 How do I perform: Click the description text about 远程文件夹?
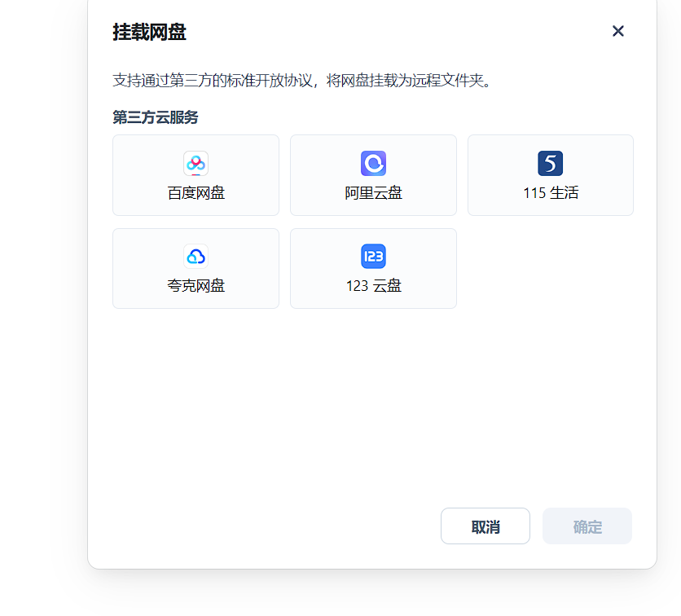[302, 81]
